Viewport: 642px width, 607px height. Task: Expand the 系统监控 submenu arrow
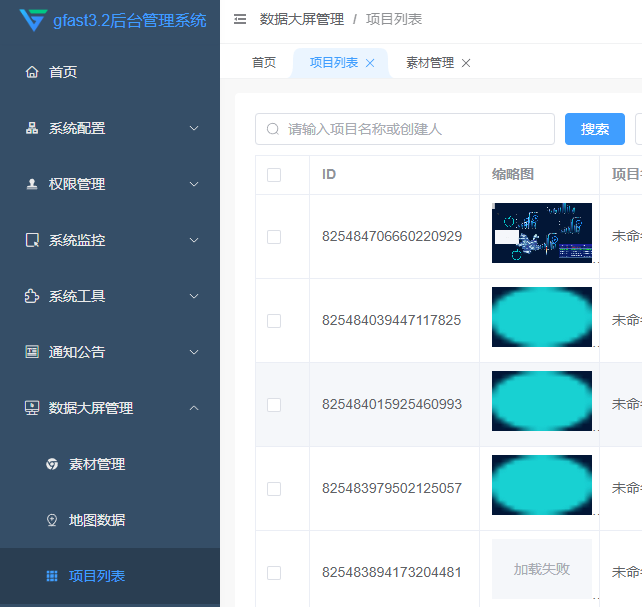tap(194, 240)
